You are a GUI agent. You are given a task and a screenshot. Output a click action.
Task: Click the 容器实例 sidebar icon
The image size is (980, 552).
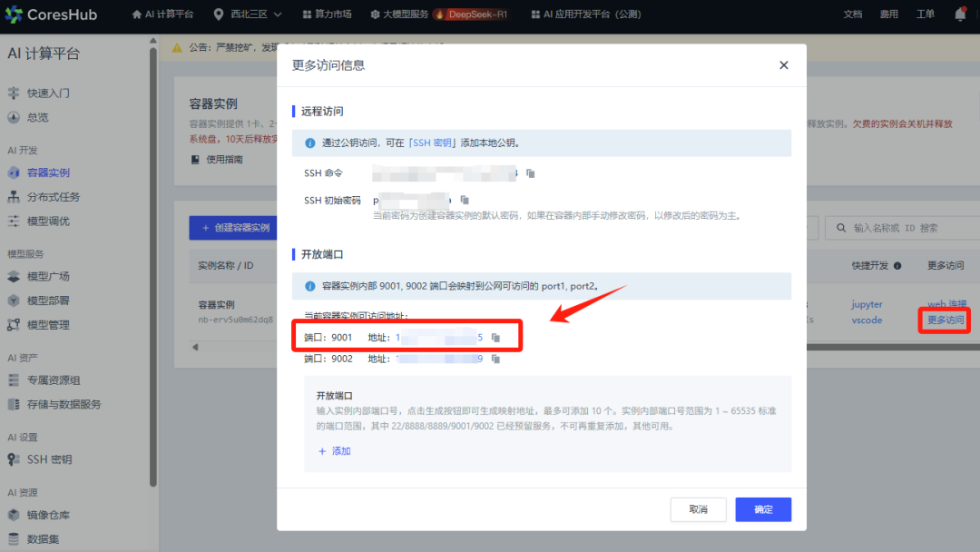14,172
